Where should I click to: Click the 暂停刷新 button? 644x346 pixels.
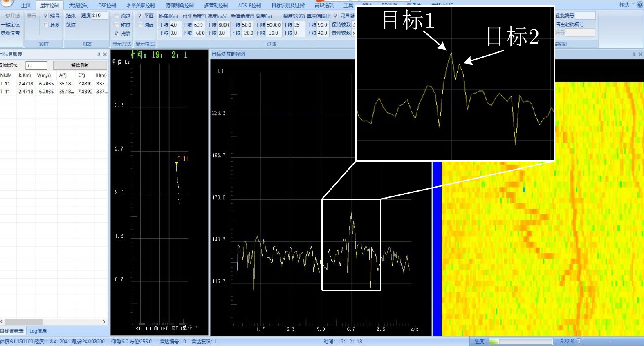(x=80, y=65)
